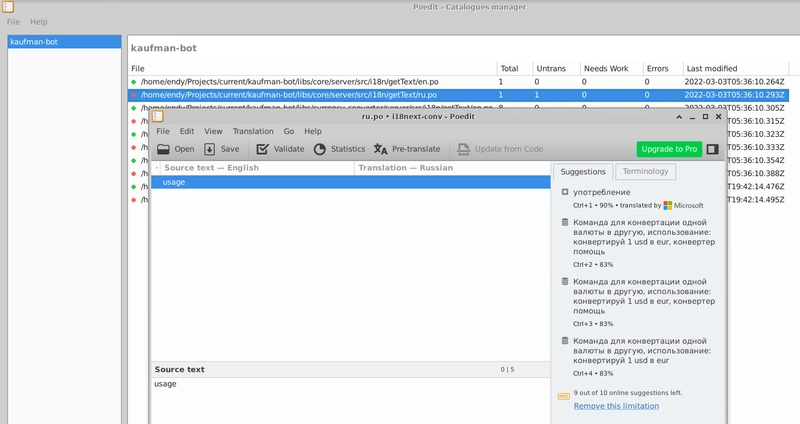This screenshot has width=800, height=424.
Task: Click the checkbox icon beside употребление
Action: [x=565, y=192]
